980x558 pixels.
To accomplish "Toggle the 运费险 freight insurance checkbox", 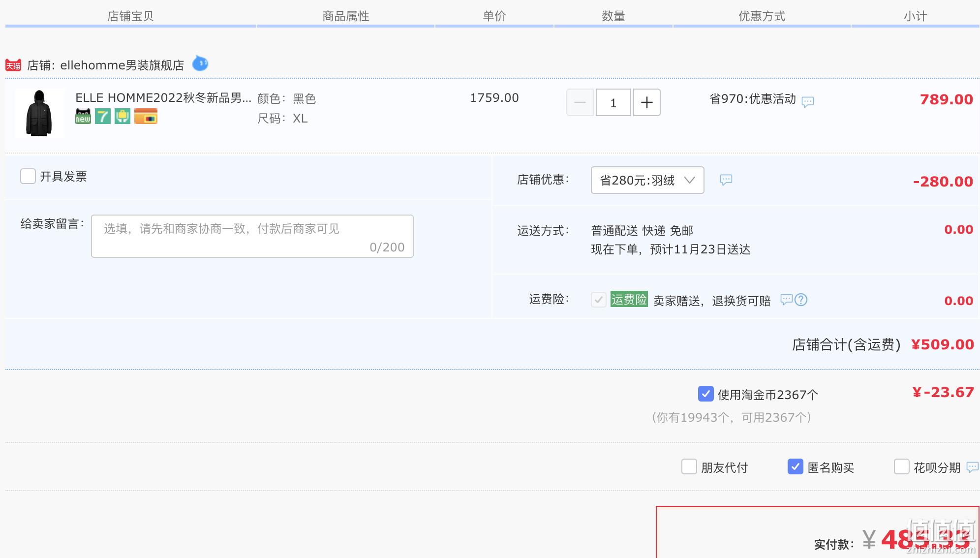I will (x=599, y=300).
